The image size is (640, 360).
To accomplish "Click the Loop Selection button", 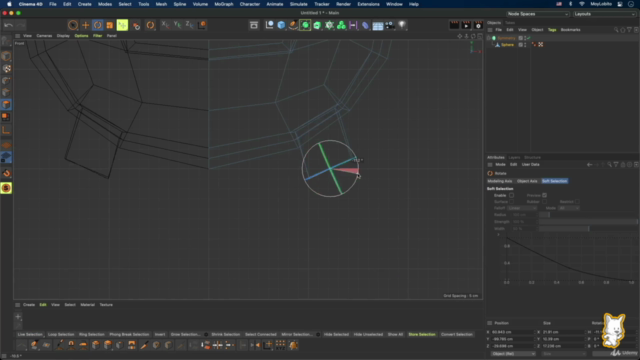I will [x=61, y=334].
